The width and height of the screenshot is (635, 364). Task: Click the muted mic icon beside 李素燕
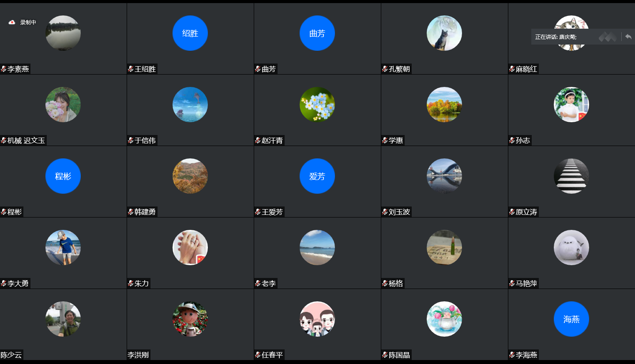(4, 69)
